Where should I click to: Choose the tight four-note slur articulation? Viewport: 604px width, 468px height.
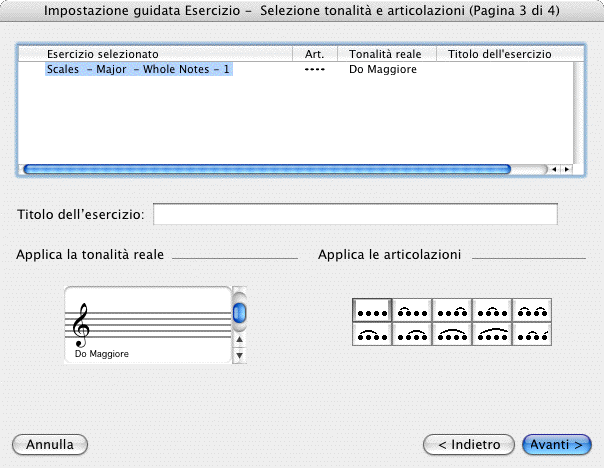(x=452, y=335)
